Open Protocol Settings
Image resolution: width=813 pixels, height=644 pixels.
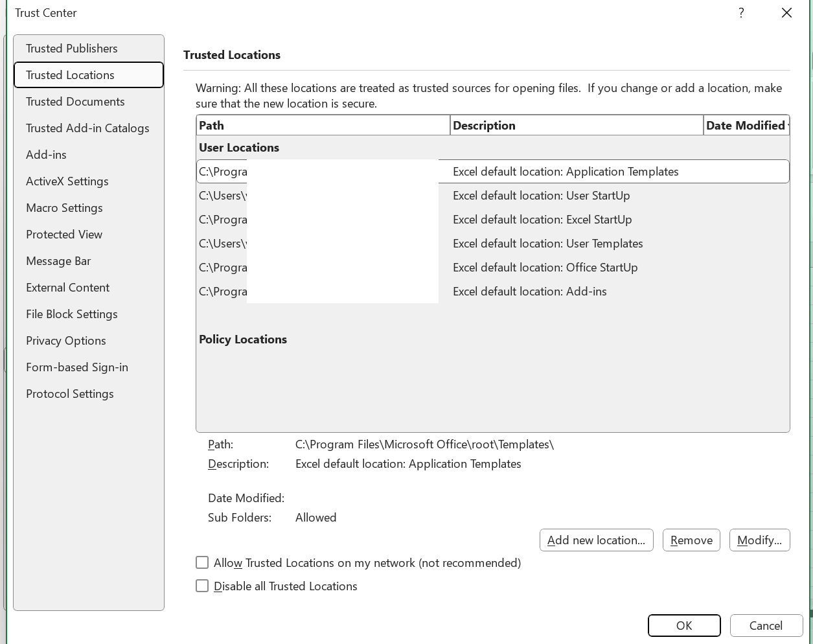[x=89, y=394]
